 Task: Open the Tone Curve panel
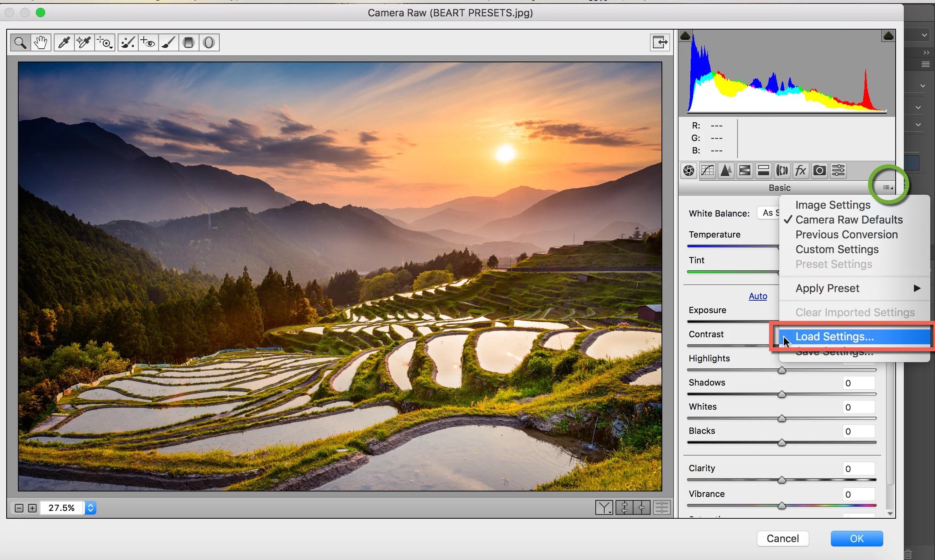pyautogui.click(x=707, y=170)
